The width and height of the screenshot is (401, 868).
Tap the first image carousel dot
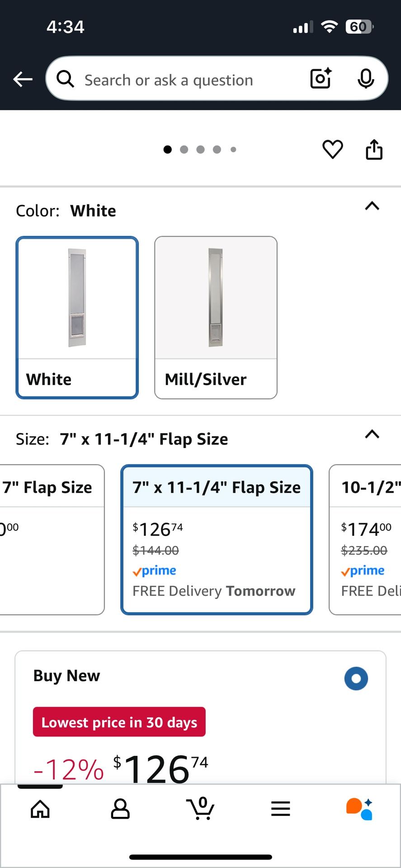pyautogui.click(x=167, y=150)
